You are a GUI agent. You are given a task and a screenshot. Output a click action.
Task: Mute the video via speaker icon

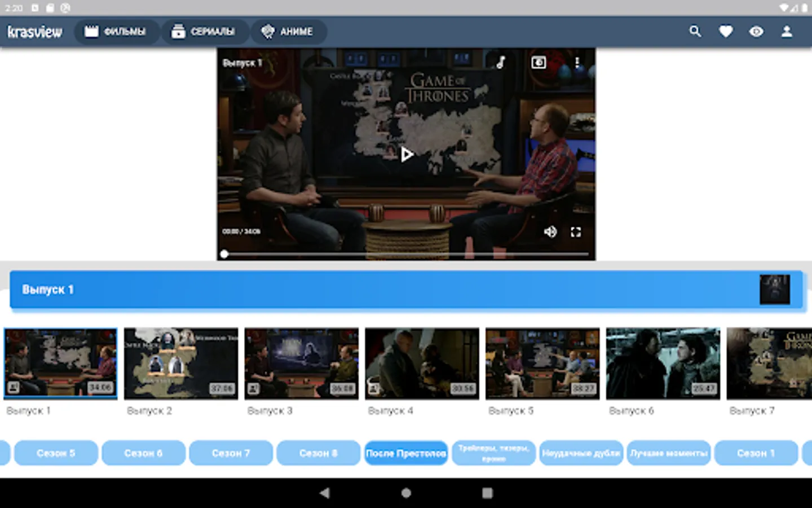tap(550, 232)
